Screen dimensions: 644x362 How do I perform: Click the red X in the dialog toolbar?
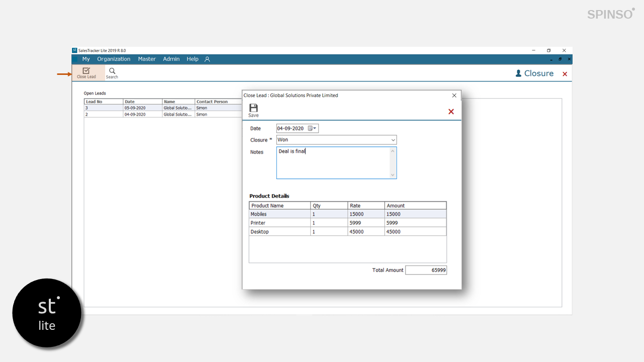[451, 112]
